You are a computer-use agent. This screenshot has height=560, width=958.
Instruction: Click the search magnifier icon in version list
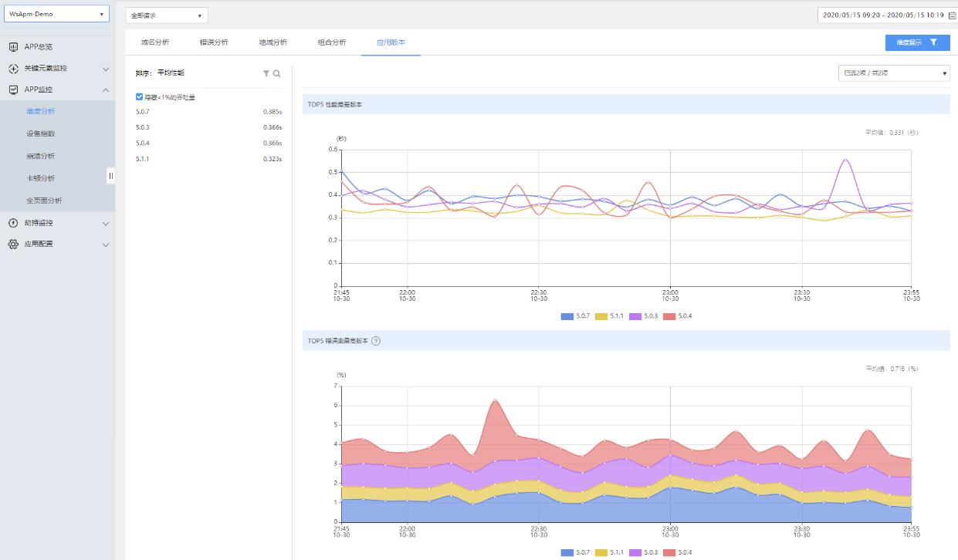point(276,73)
